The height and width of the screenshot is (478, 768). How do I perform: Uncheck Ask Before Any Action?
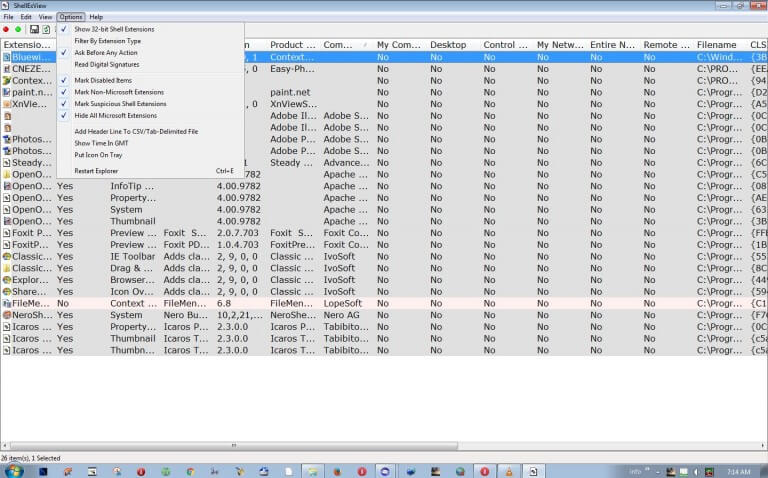[x=106, y=53]
